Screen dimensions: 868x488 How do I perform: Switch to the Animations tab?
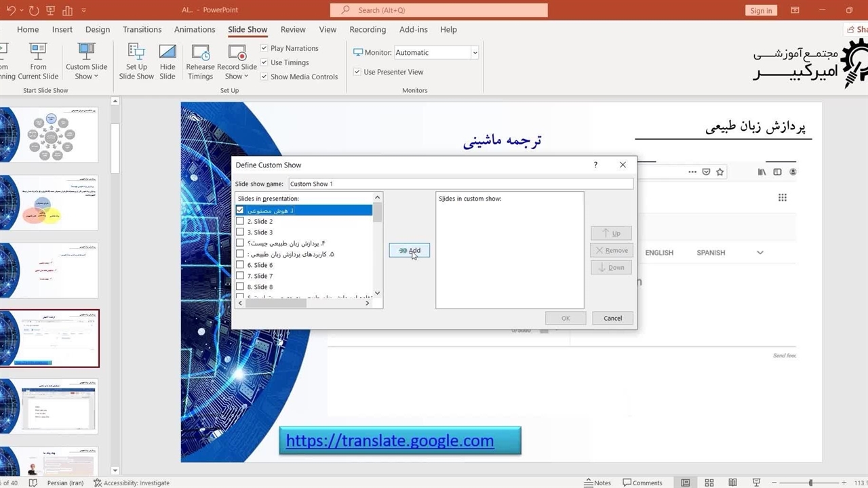195,30
